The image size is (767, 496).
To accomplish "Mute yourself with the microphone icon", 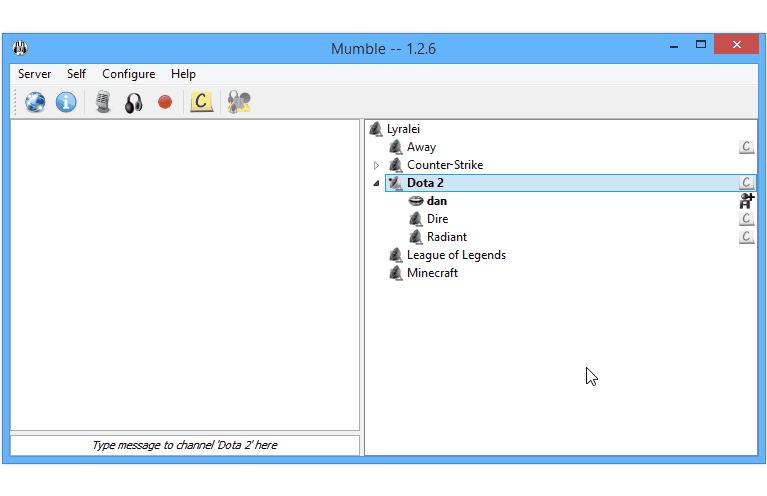I will 103,102.
